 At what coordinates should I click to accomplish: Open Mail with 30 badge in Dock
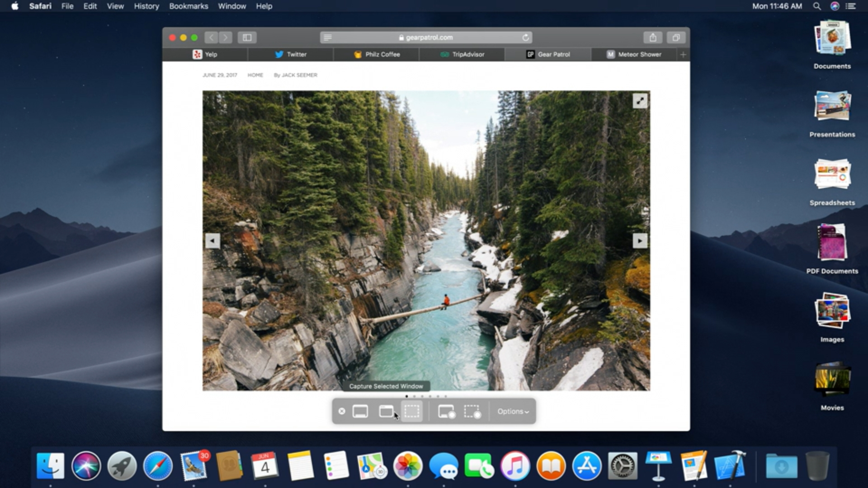[x=194, y=466]
